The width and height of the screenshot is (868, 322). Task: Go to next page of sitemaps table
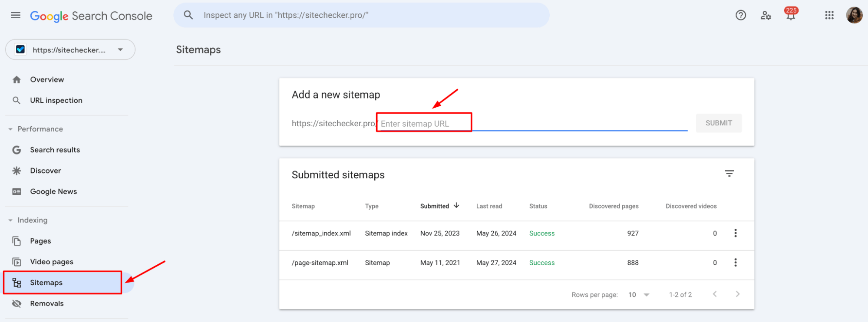(738, 294)
